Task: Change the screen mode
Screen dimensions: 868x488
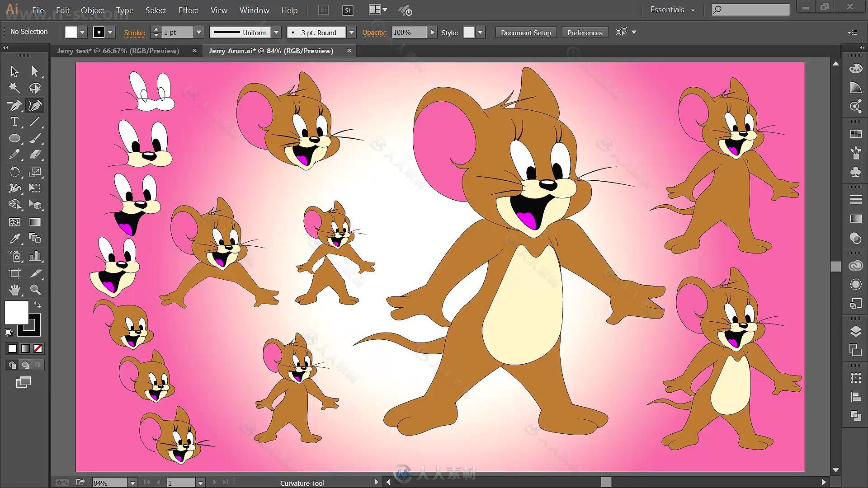Action: [24, 382]
